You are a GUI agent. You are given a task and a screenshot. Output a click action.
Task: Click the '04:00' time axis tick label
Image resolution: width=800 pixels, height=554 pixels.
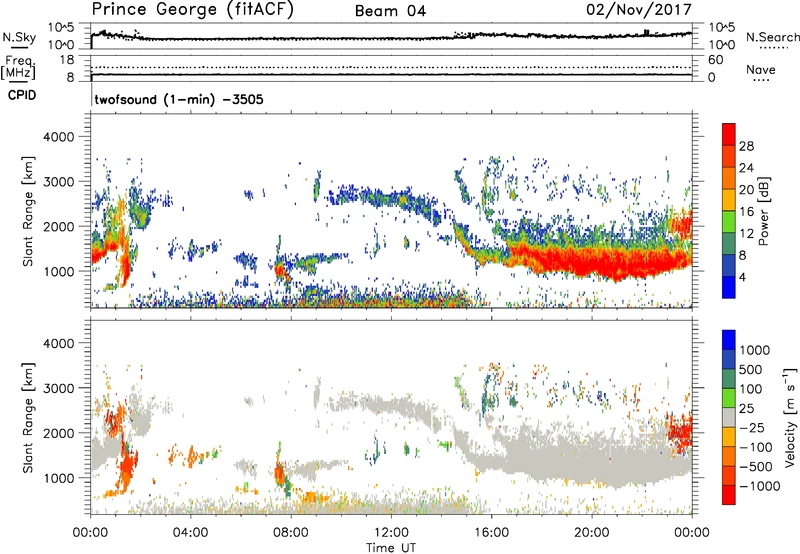click(x=190, y=533)
